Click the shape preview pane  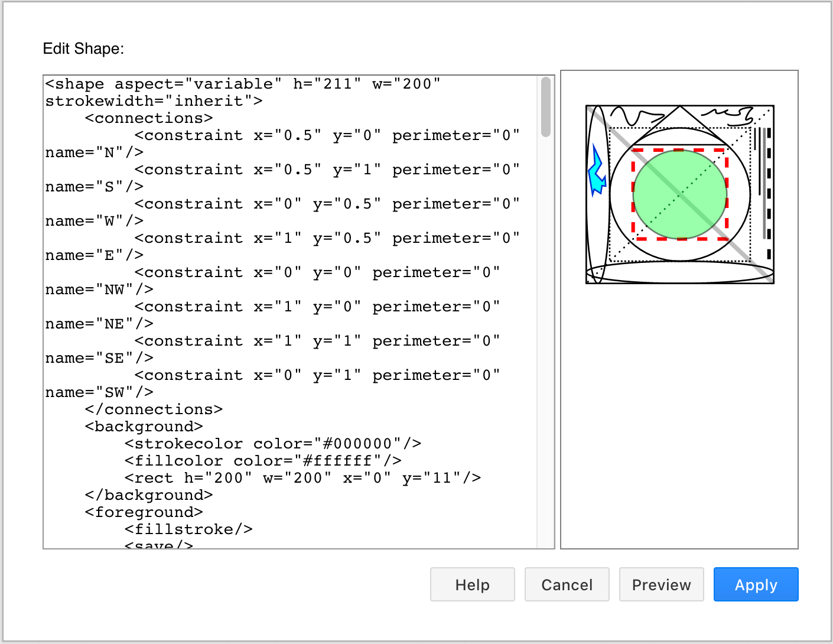[679, 414]
